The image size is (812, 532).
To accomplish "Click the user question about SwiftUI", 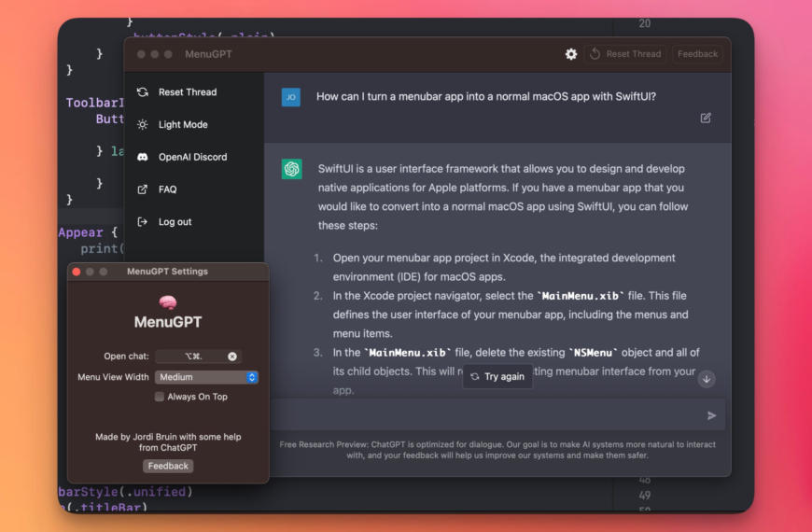I will [x=486, y=96].
